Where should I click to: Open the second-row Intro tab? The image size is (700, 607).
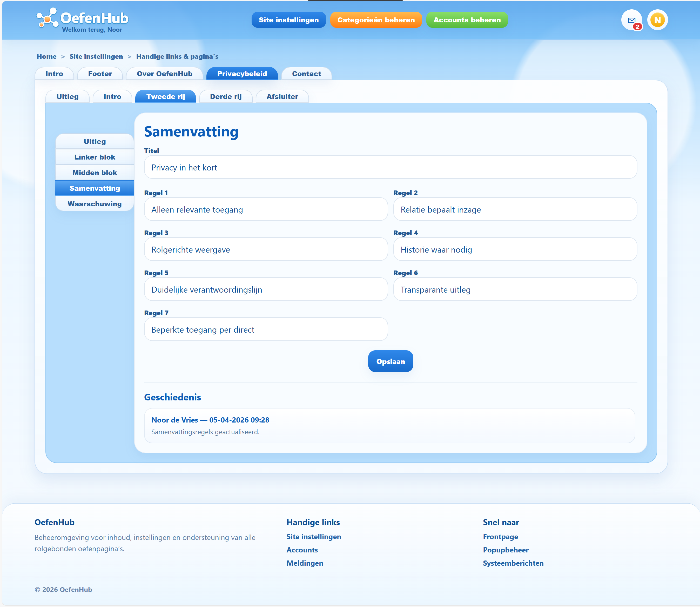click(112, 97)
